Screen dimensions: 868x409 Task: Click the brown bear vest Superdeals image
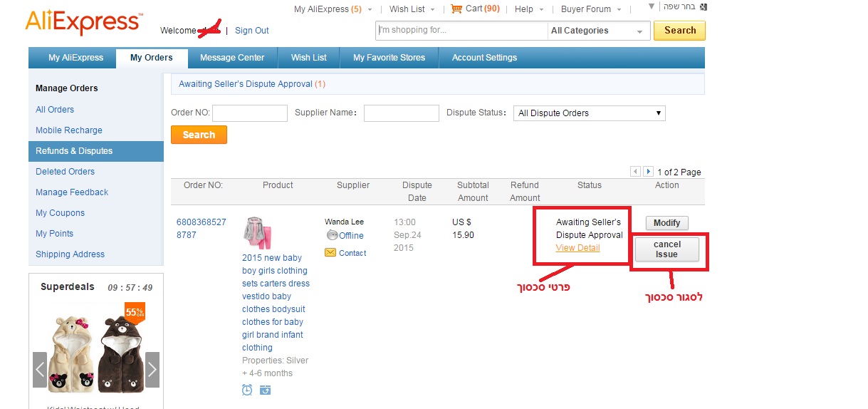pos(121,355)
